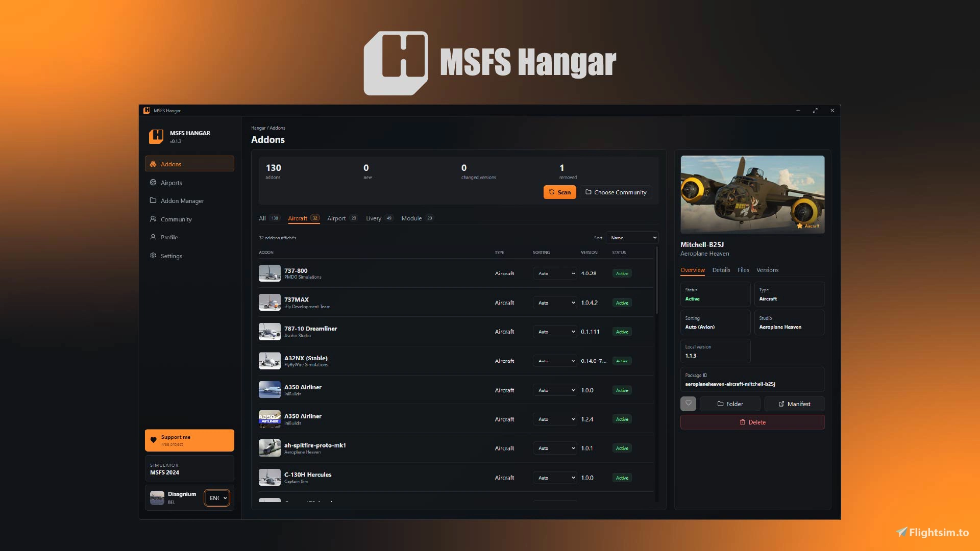Select the "A32NX (Stable)" addon name
Screen dimensions: 980x551
(306, 358)
